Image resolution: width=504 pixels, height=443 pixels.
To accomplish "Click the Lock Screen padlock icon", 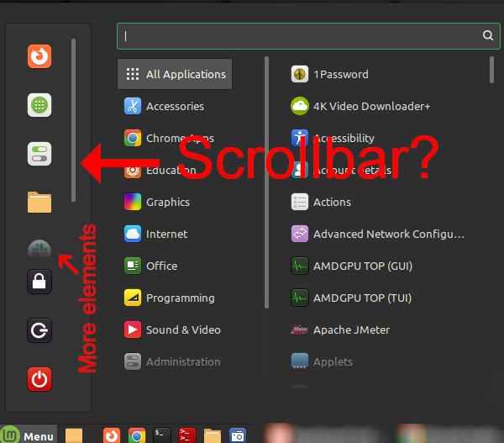I will 39,282.
